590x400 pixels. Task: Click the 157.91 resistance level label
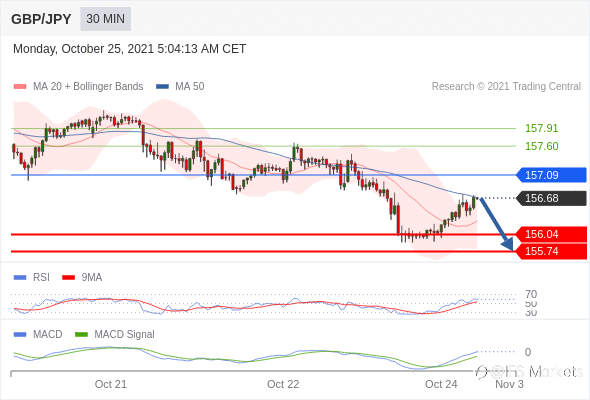coord(541,128)
